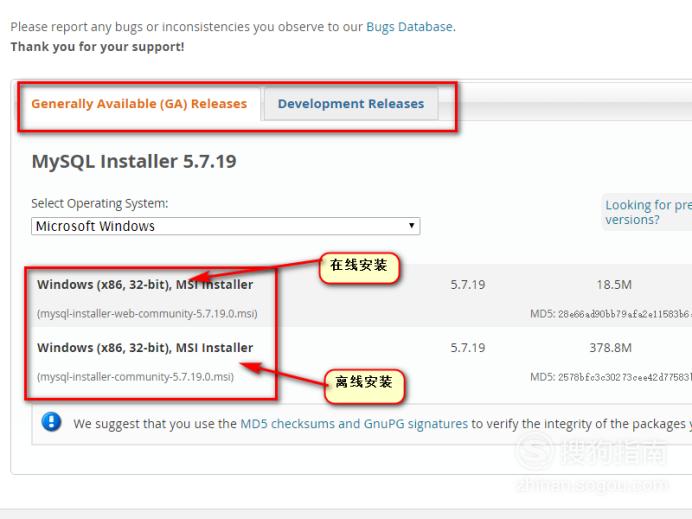692x519 pixels.
Task: Click version 5.7.19 in the 18.5M row
Action: [x=468, y=285]
